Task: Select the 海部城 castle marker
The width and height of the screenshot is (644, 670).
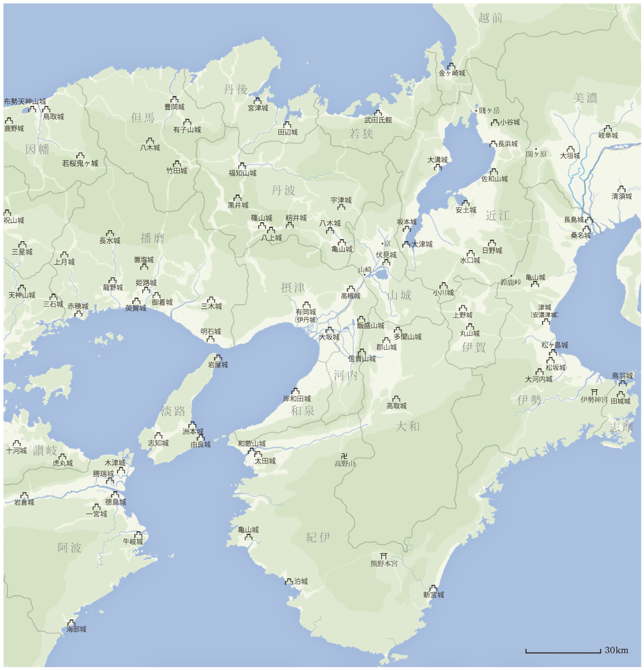Action: click(71, 622)
